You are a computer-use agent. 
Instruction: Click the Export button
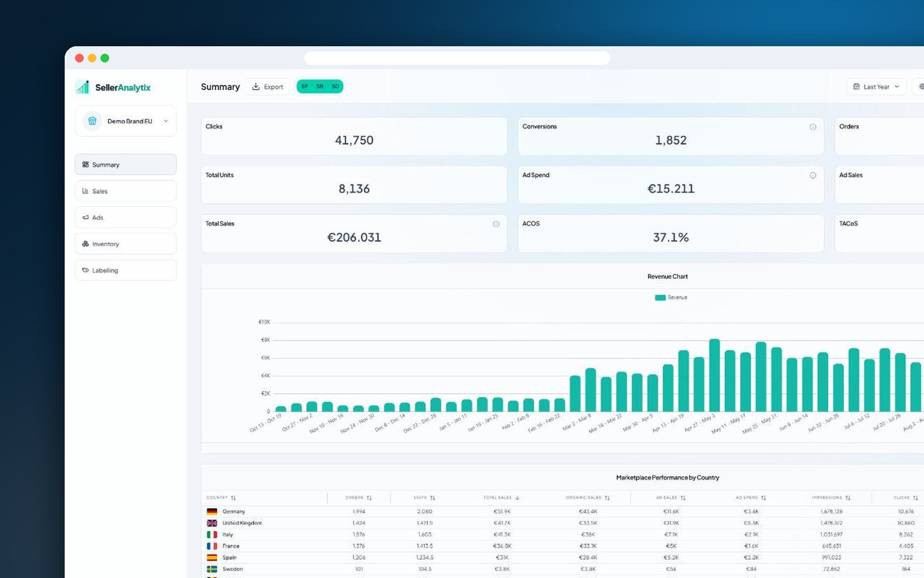(268, 87)
